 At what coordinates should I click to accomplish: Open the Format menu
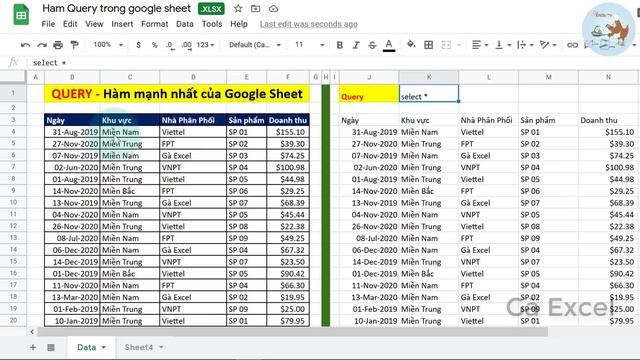pyautogui.click(x=155, y=24)
